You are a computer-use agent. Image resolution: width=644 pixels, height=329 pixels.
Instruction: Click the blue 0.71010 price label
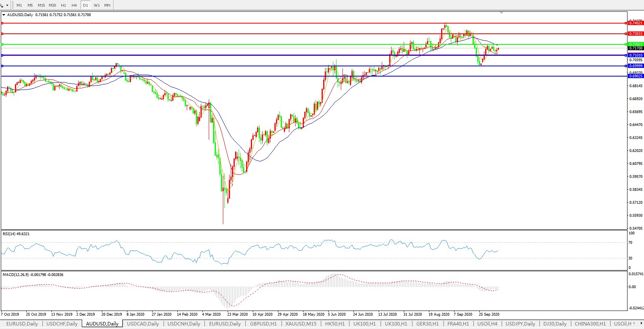[636, 55]
